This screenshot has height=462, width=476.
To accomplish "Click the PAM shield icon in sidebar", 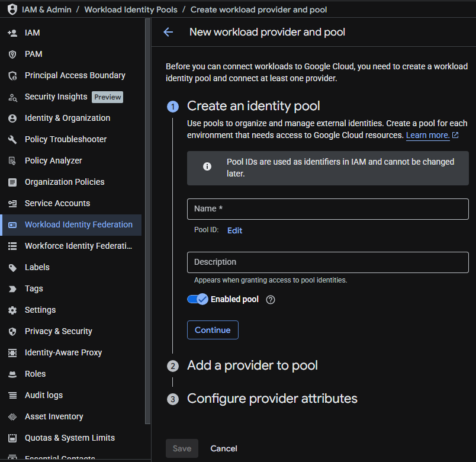I will 12,54.
